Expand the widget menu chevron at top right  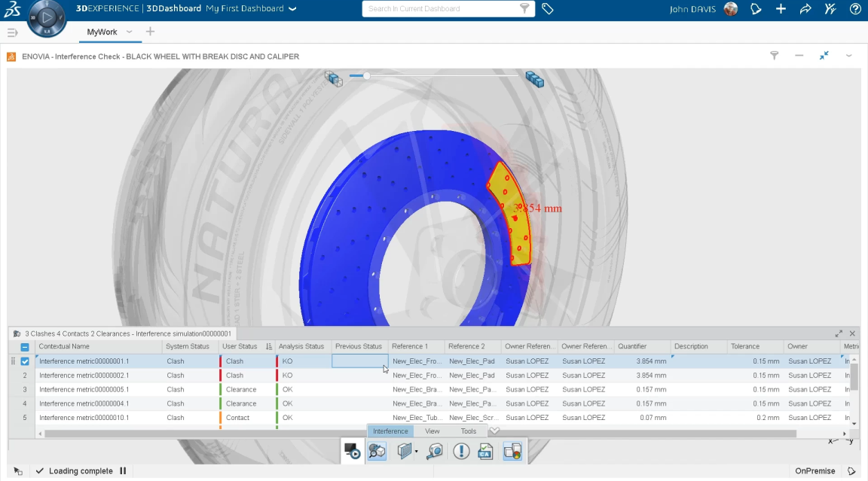849,56
